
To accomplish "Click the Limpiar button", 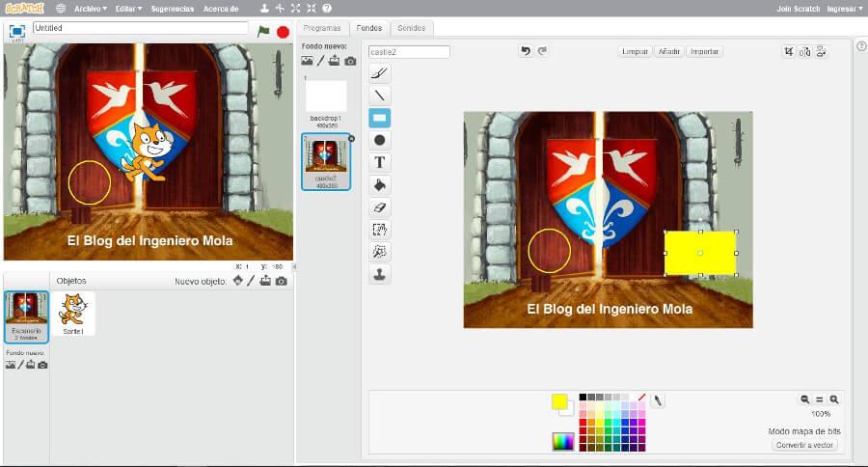I will point(635,51).
